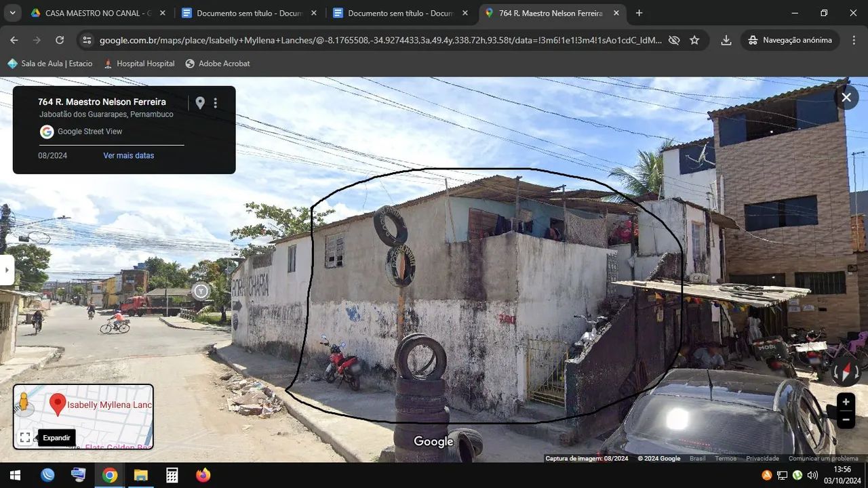This screenshot has height=488, width=868.
Task: Zoom in with the plus button
Action: [846, 402]
